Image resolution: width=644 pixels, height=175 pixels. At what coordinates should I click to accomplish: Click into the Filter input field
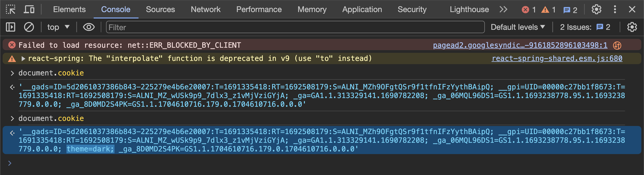(x=295, y=27)
